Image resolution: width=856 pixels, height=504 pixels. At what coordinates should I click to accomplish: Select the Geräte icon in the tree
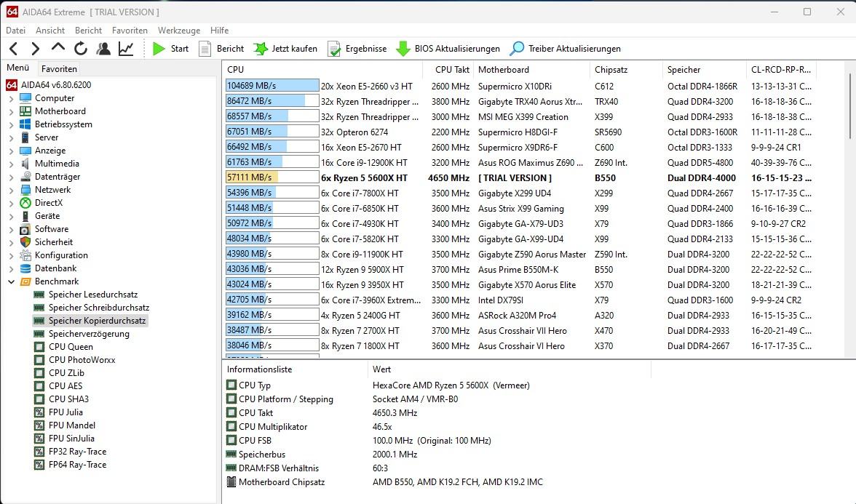click(25, 216)
